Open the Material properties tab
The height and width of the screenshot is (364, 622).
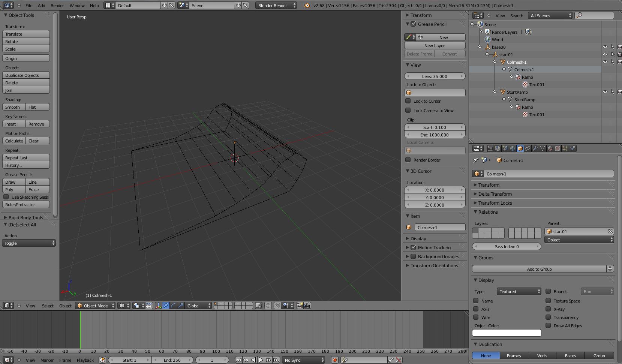[x=550, y=148]
